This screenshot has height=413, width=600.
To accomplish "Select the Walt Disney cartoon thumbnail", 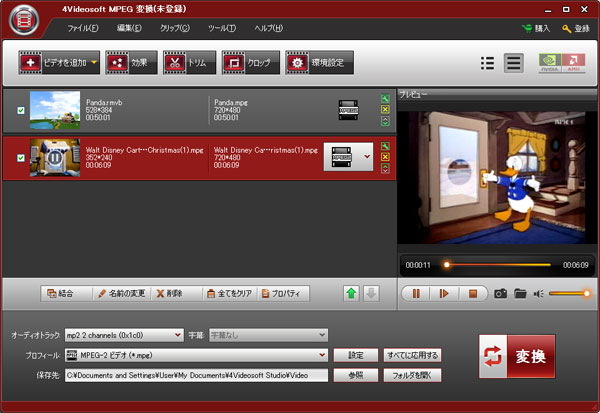I will coord(55,158).
